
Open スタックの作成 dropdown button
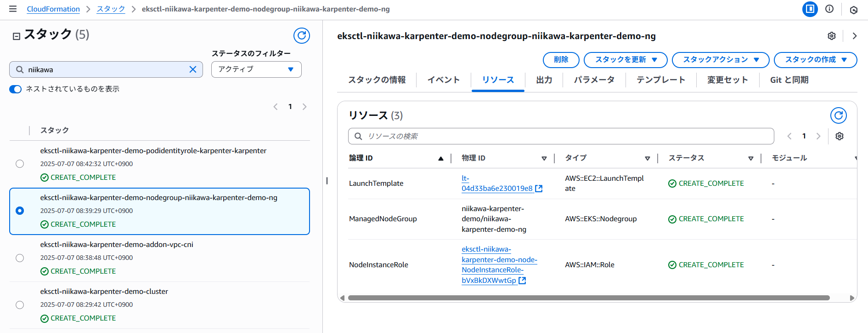tap(816, 60)
